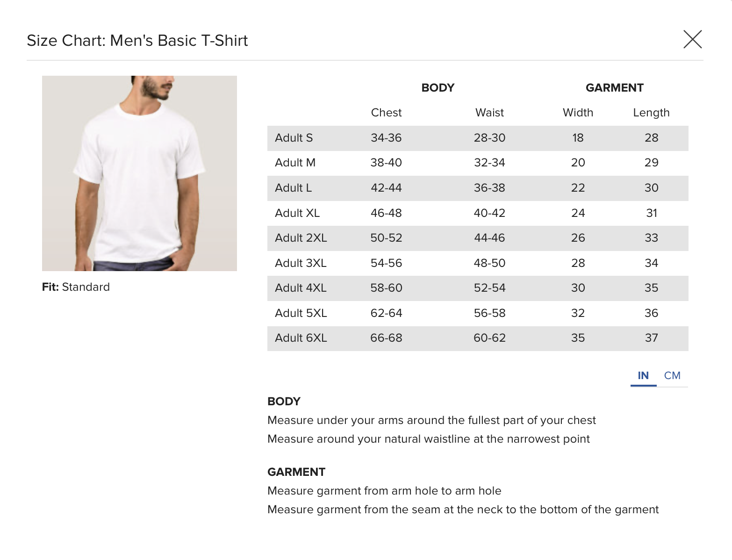Image resolution: width=732 pixels, height=560 pixels.
Task: Click the Adult L size label
Action: tap(293, 188)
